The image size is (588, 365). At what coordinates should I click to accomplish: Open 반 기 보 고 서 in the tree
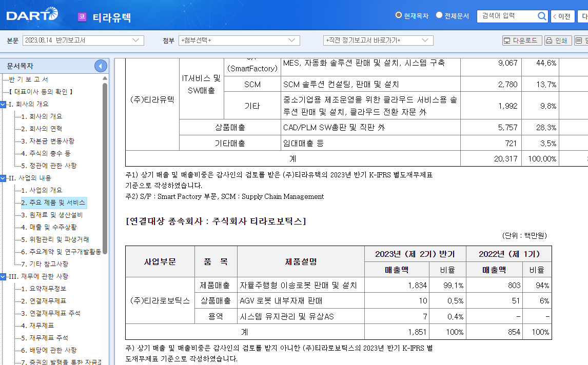point(29,79)
